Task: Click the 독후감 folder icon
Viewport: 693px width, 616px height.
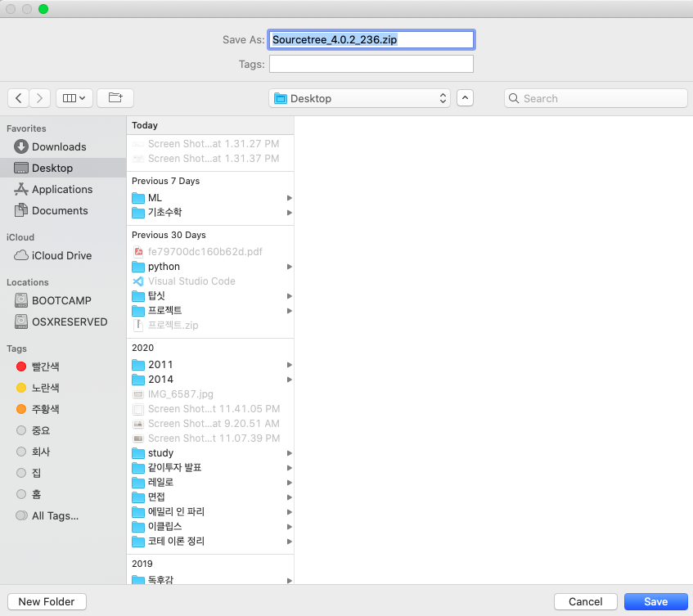Action: 138,580
